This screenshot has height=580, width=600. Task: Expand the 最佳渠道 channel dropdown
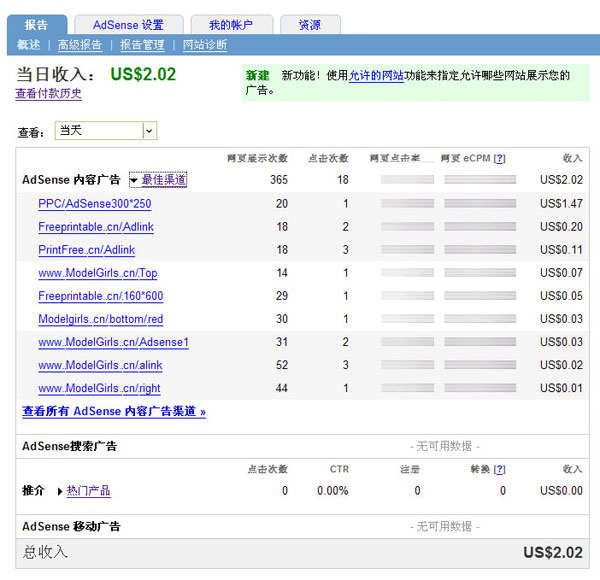pyautogui.click(x=158, y=180)
